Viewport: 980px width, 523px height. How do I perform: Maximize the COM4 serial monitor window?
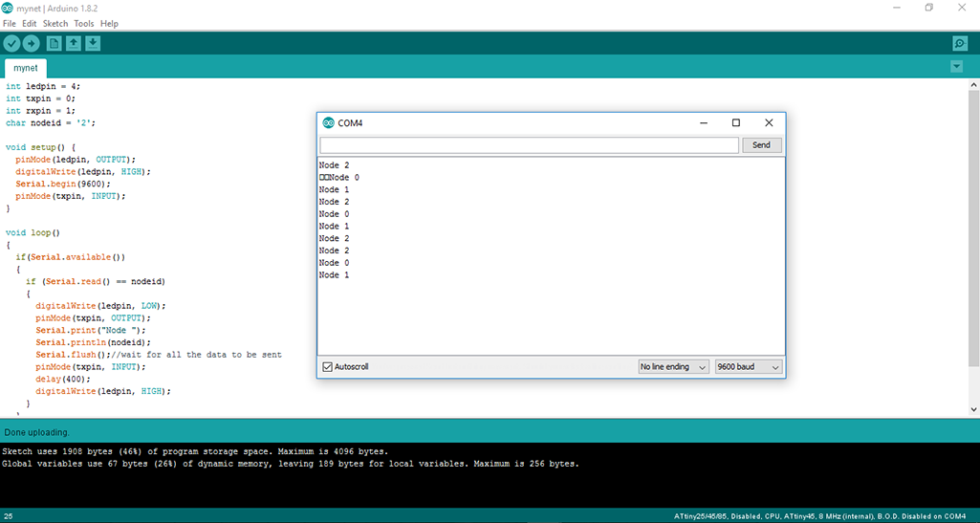pos(736,123)
